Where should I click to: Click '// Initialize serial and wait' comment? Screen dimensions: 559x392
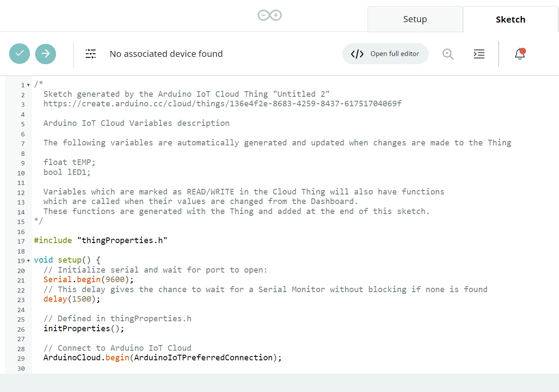tap(155, 270)
